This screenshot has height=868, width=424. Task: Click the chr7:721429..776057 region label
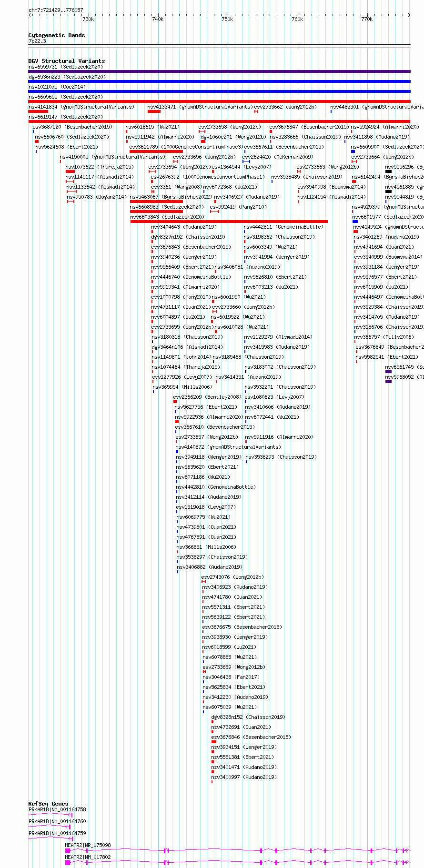[56, 10]
